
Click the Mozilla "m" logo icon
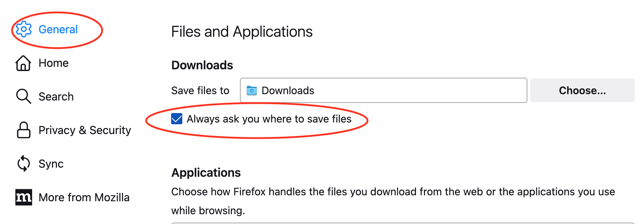pyautogui.click(x=23, y=197)
